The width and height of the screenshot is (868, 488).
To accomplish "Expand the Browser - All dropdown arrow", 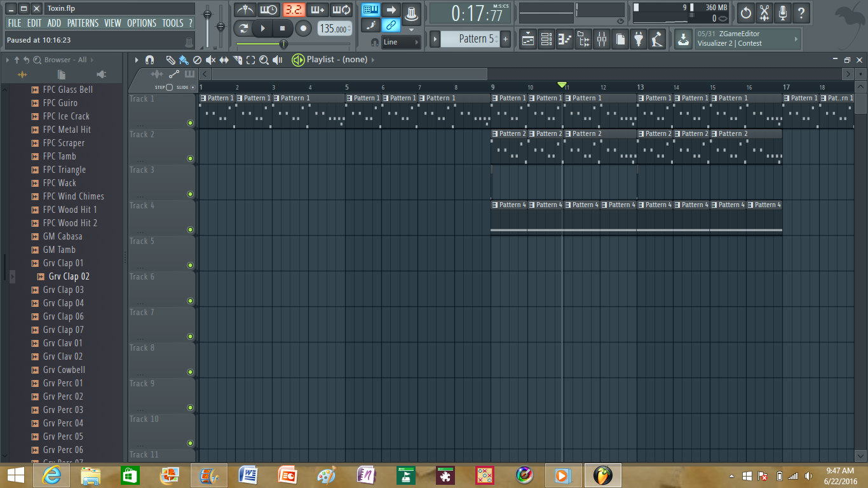I will (x=93, y=60).
